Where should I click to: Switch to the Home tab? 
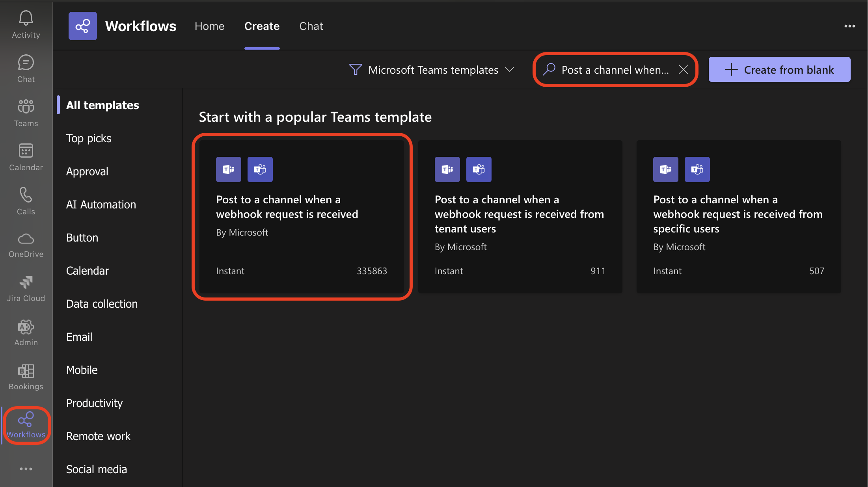click(210, 26)
